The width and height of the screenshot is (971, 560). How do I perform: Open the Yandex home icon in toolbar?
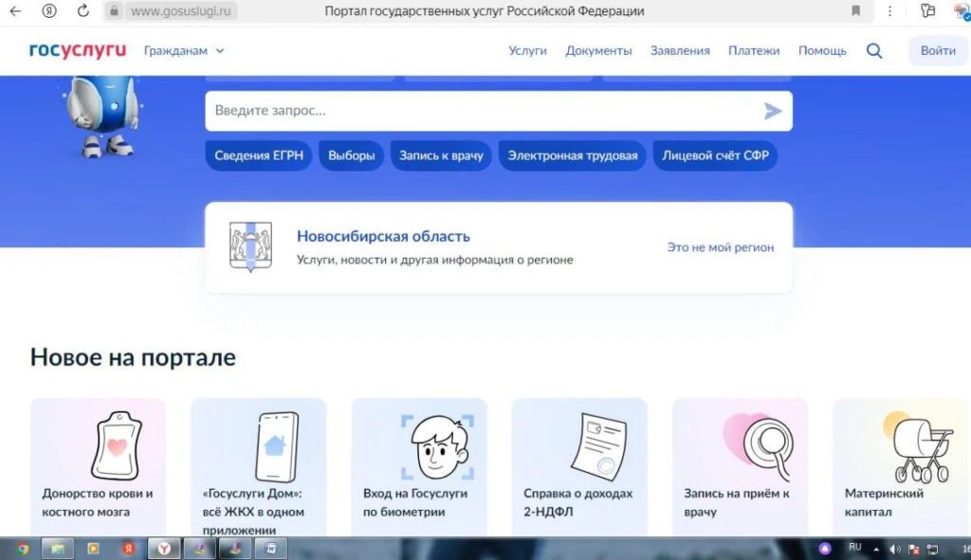49,10
